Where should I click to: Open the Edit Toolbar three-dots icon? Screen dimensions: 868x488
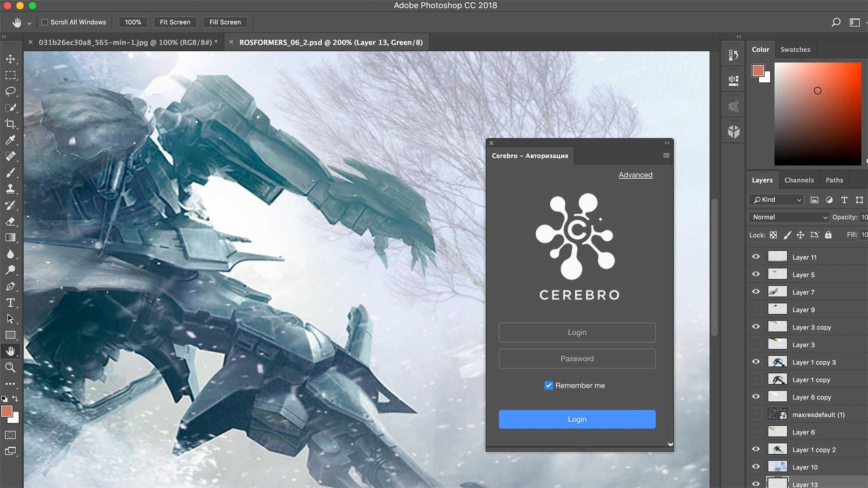(10, 384)
